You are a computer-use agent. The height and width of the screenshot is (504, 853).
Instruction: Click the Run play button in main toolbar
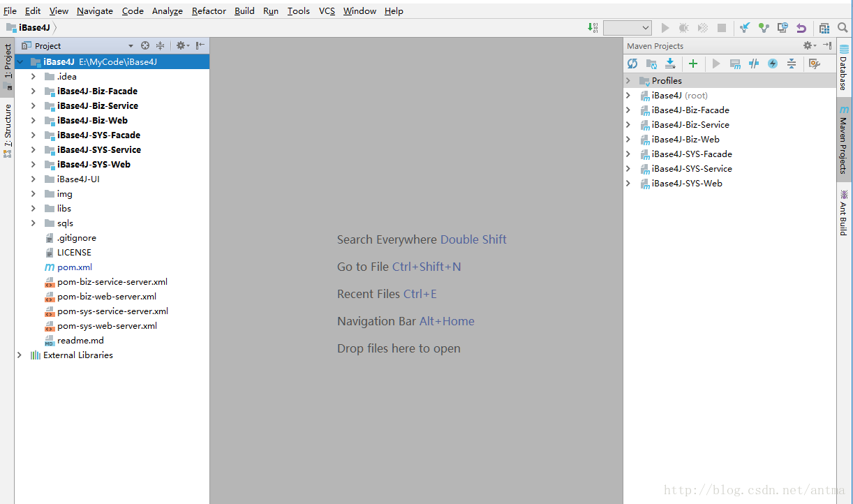pyautogui.click(x=665, y=28)
